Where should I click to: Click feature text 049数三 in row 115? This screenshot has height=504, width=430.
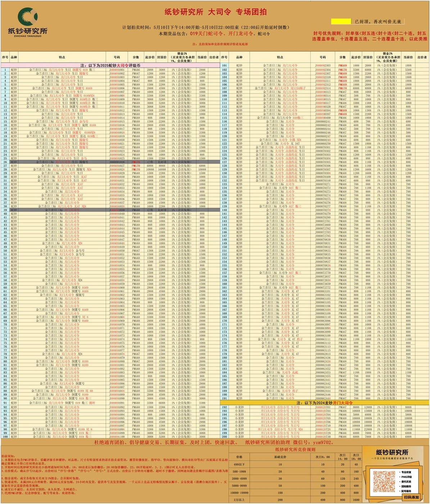pos(298,118)
